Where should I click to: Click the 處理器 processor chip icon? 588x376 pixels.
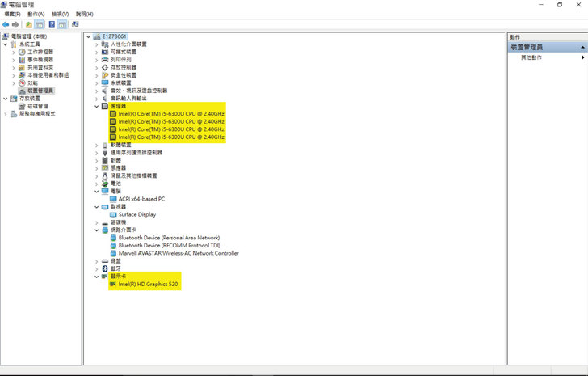point(105,106)
